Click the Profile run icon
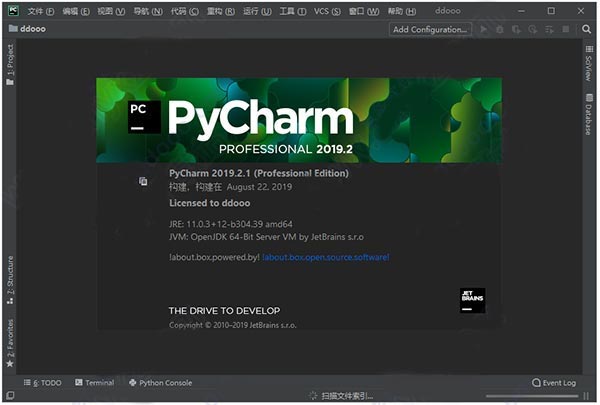Screen dimensions: 600x405 533,29
